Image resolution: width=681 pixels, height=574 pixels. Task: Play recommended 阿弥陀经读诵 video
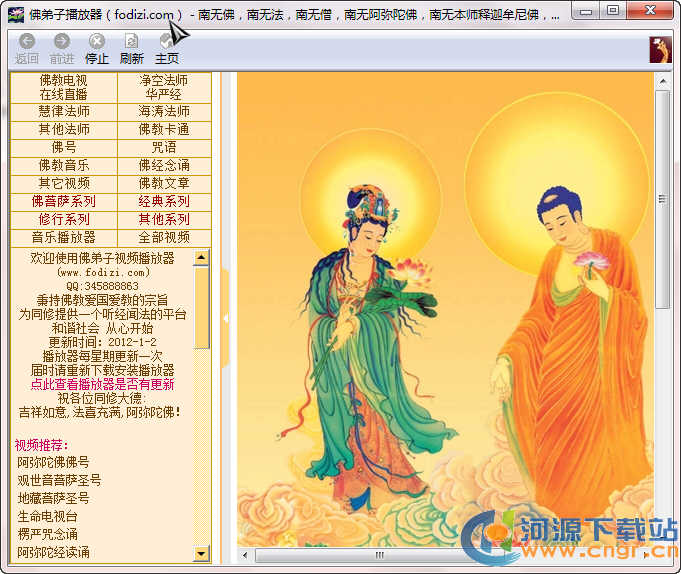pyautogui.click(x=53, y=553)
